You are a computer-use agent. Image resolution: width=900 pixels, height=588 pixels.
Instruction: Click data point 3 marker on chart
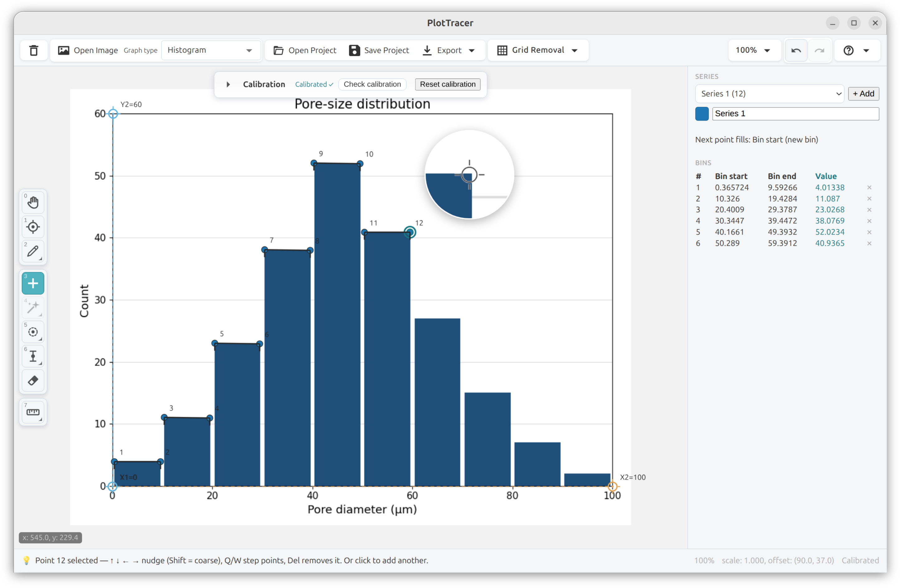164,418
